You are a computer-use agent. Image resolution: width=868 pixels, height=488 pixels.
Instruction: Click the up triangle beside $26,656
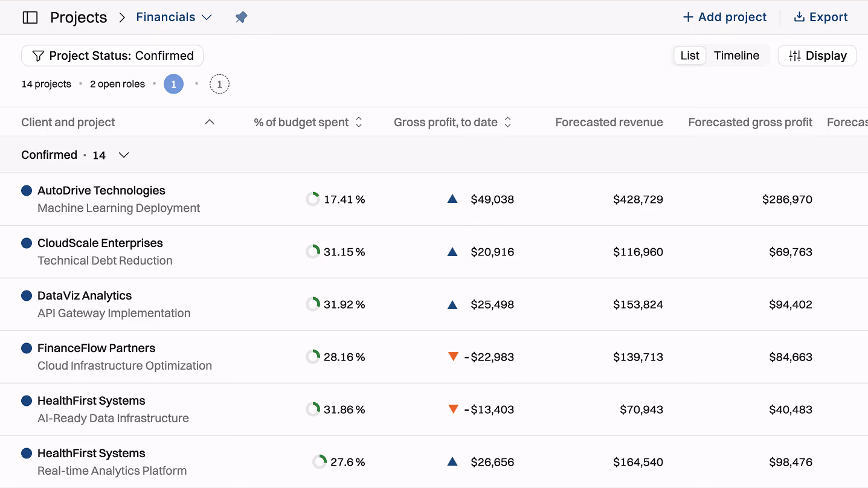(452, 461)
